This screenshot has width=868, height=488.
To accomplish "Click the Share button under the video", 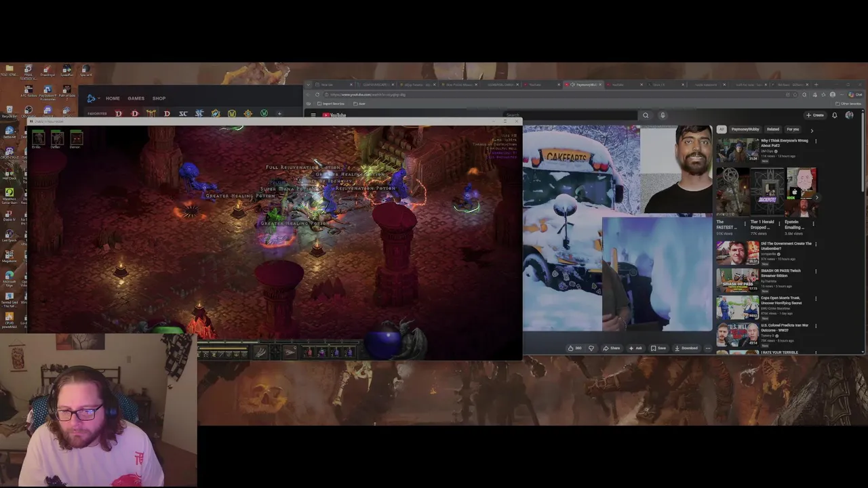I will (x=612, y=348).
